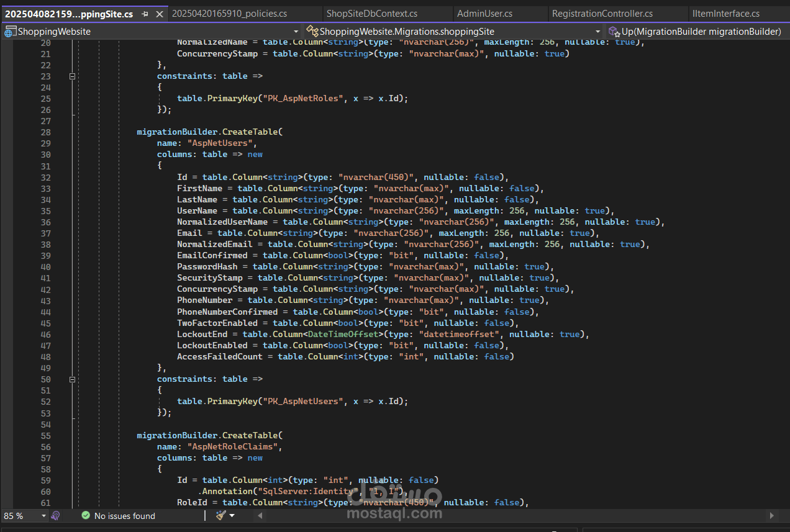790x532 pixels.
Task: Click the green No issues found checkmark
Action: click(x=86, y=516)
